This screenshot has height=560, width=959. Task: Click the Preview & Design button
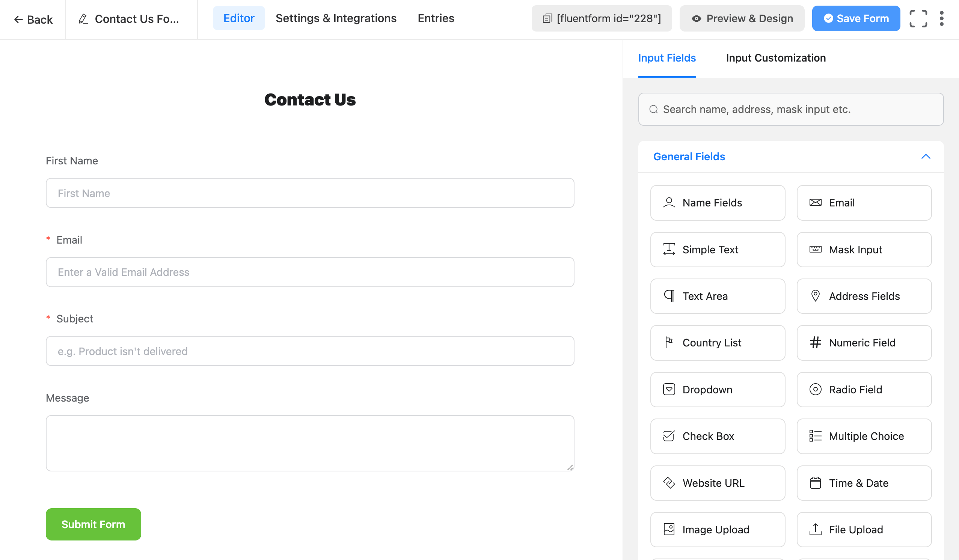pos(742,18)
